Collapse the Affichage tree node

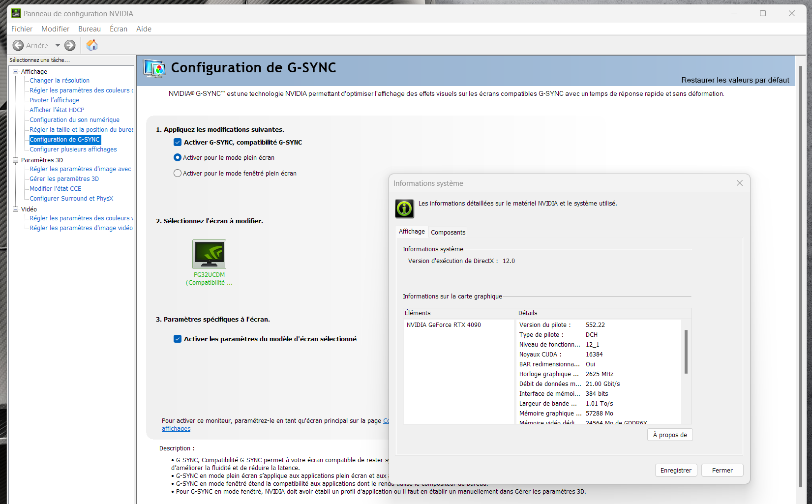tap(15, 71)
